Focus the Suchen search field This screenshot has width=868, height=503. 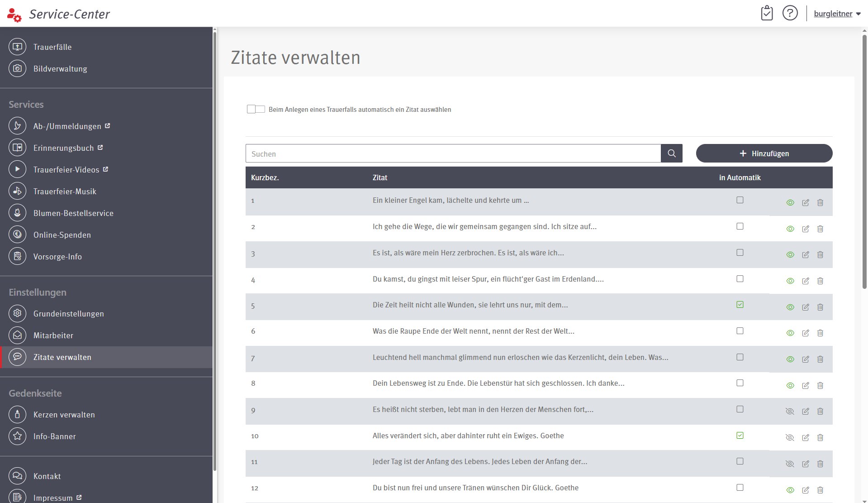click(453, 153)
